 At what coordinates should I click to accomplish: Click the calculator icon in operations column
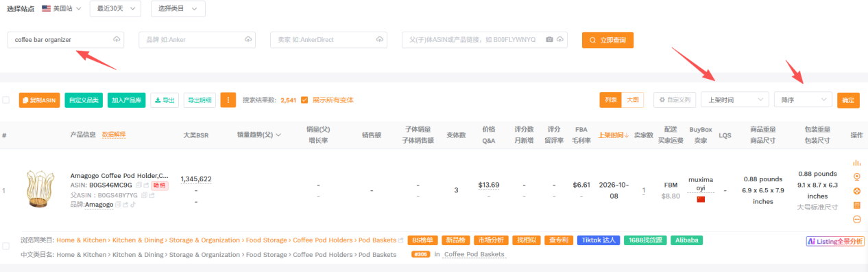click(856, 205)
